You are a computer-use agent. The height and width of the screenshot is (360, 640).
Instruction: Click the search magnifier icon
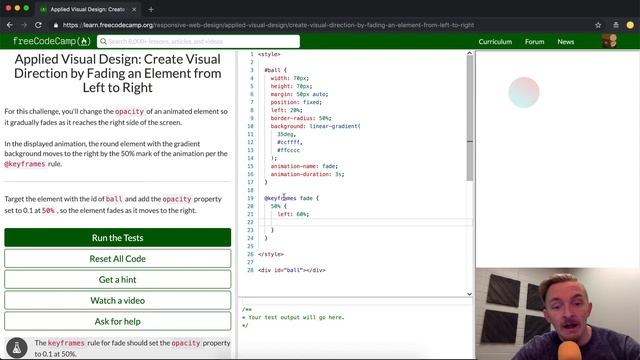(103, 41)
